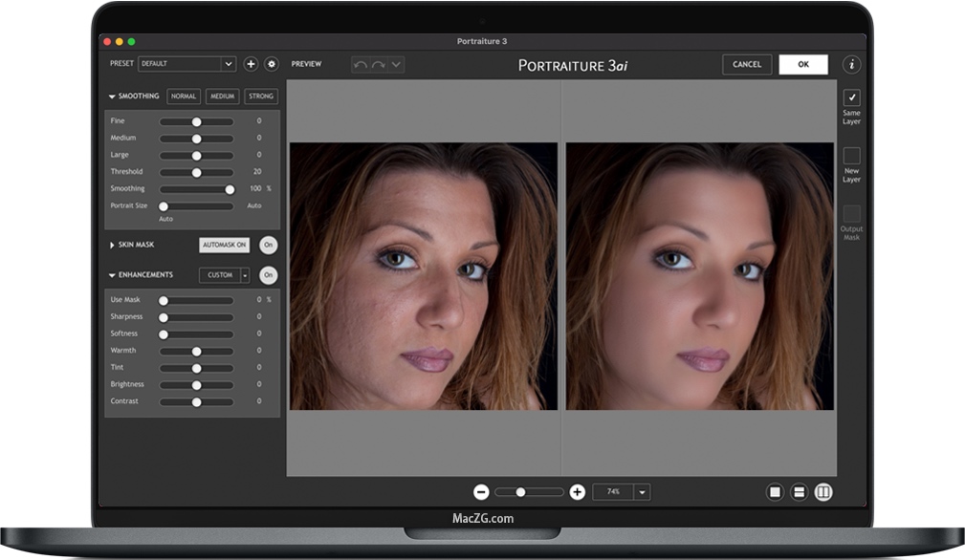The width and height of the screenshot is (965, 560).
Task: Switch to single preview view icon
Action: pos(775,492)
